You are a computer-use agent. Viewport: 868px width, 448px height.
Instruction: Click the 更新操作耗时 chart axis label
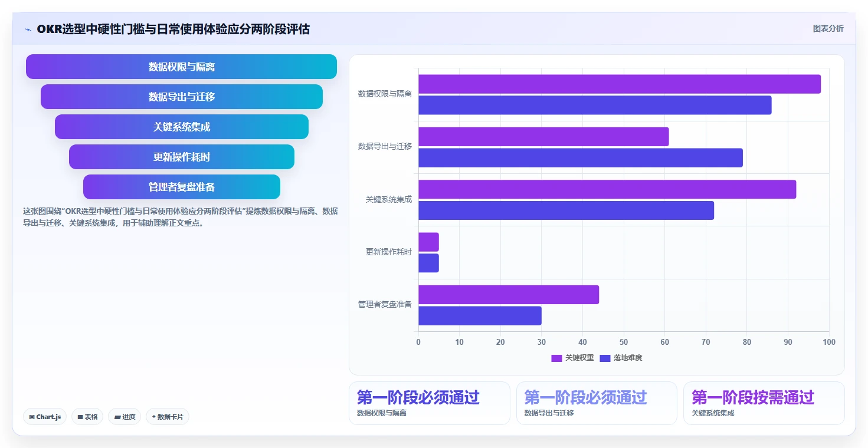[389, 252]
